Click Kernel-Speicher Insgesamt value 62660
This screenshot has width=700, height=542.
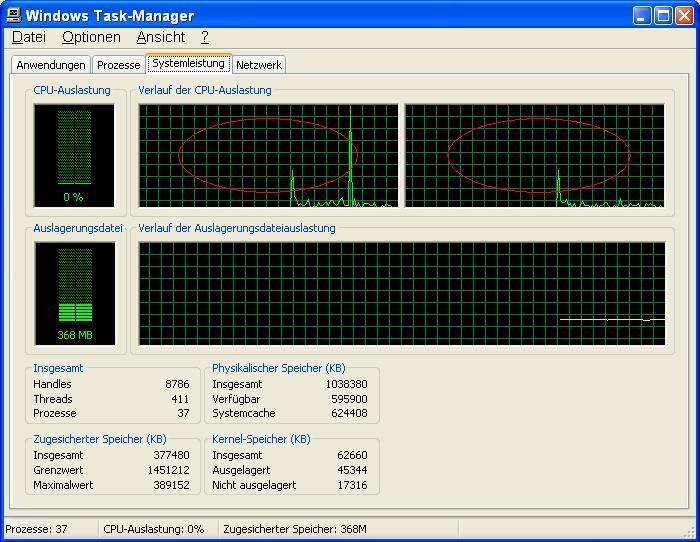[x=353, y=455]
